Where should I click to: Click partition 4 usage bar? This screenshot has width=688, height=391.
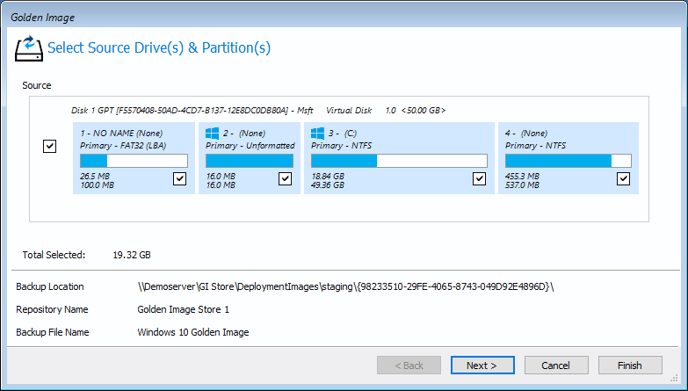coord(568,161)
